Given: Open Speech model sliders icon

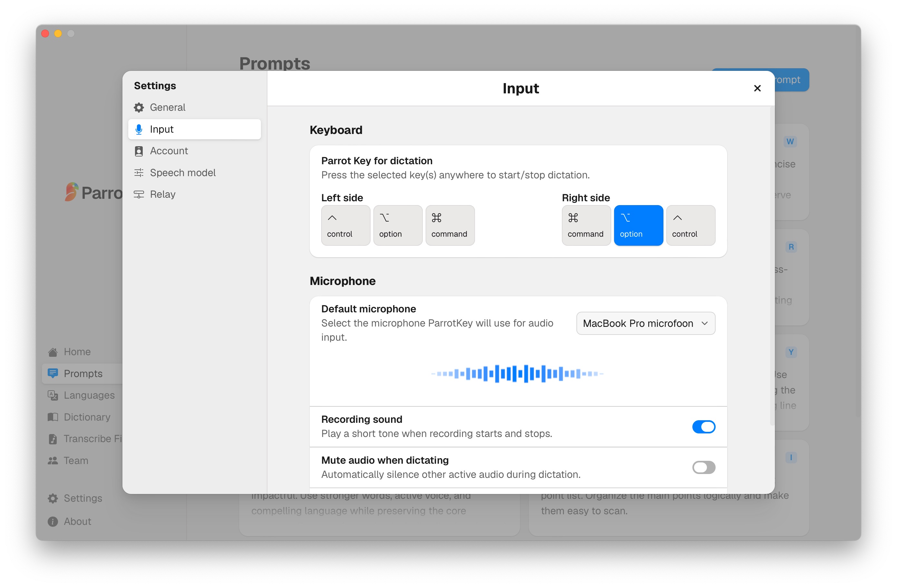Looking at the screenshot, I should 139,173.
